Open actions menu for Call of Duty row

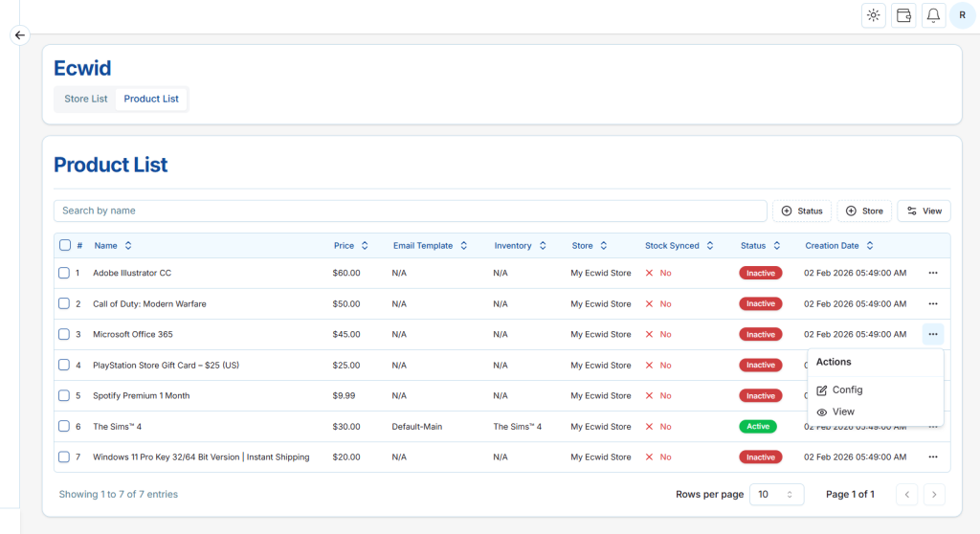coord(932,303)
